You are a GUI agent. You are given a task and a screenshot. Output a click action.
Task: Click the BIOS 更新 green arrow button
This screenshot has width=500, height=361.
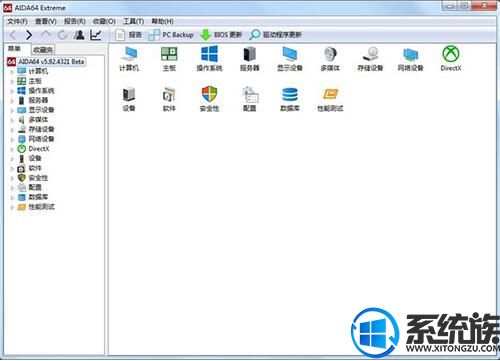point(221,35)
